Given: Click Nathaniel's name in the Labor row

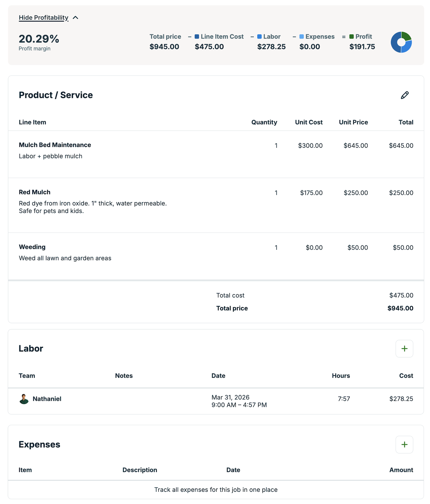Looking at the screenshot, I should coord(47,399).
